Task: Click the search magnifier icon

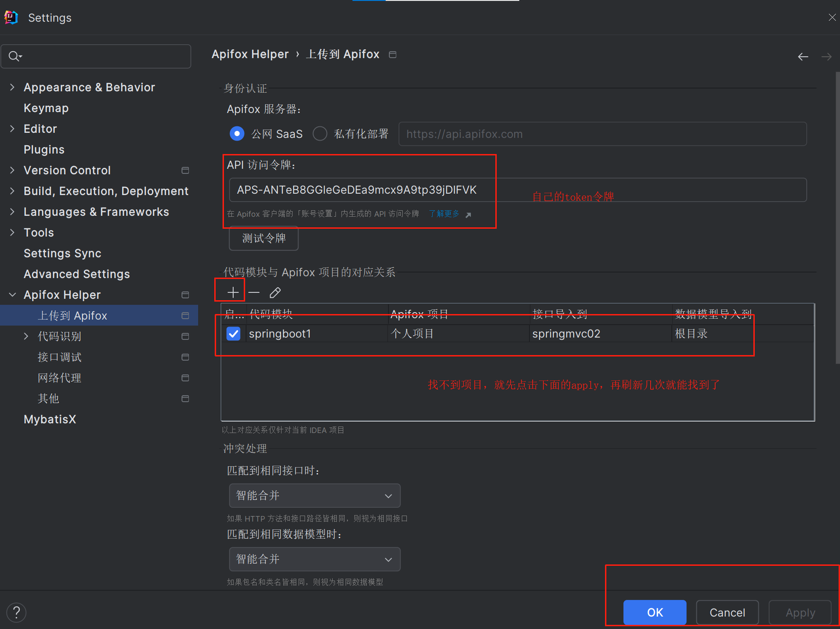Action: coord(15,56)
